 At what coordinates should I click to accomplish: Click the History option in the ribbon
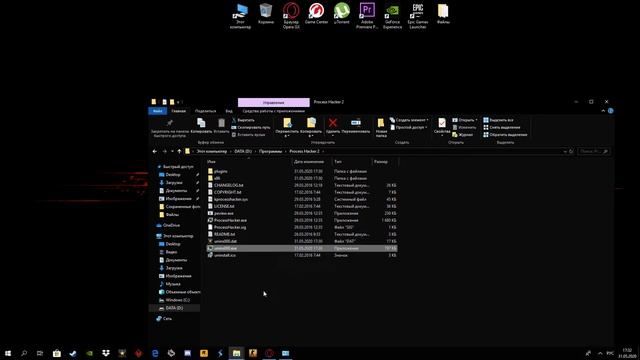(x=462, y=135)
